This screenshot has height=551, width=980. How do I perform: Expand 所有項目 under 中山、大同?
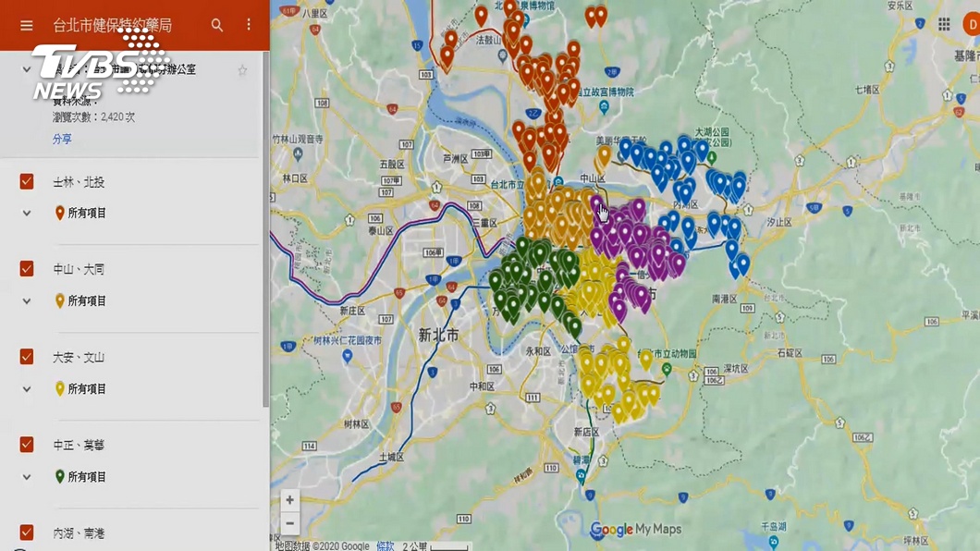point(26,301)
